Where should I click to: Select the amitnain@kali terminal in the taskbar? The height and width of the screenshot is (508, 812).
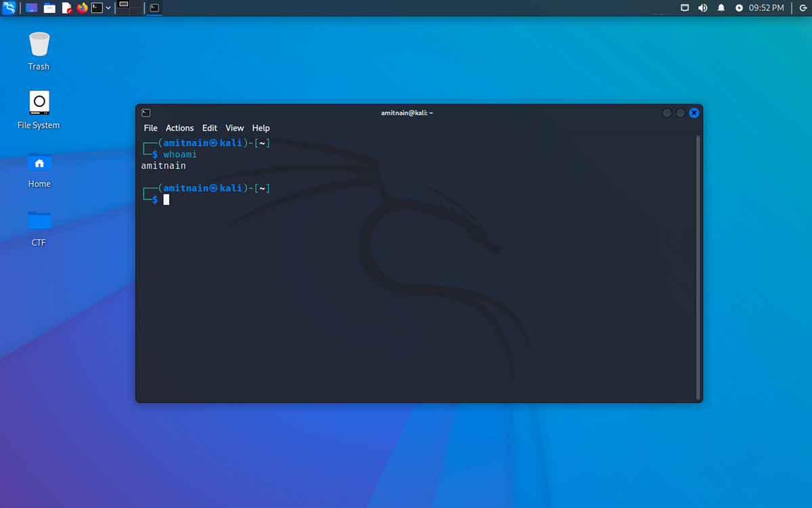[153, 7]
